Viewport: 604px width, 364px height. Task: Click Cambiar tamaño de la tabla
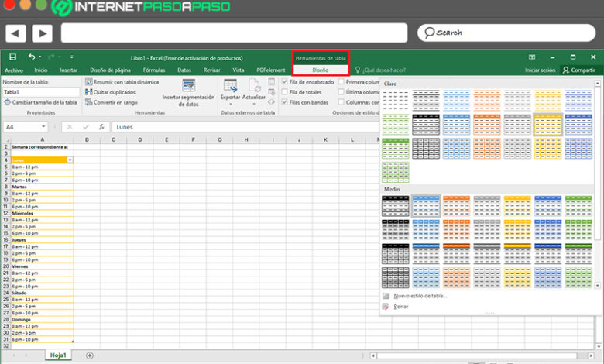point(40,102)
